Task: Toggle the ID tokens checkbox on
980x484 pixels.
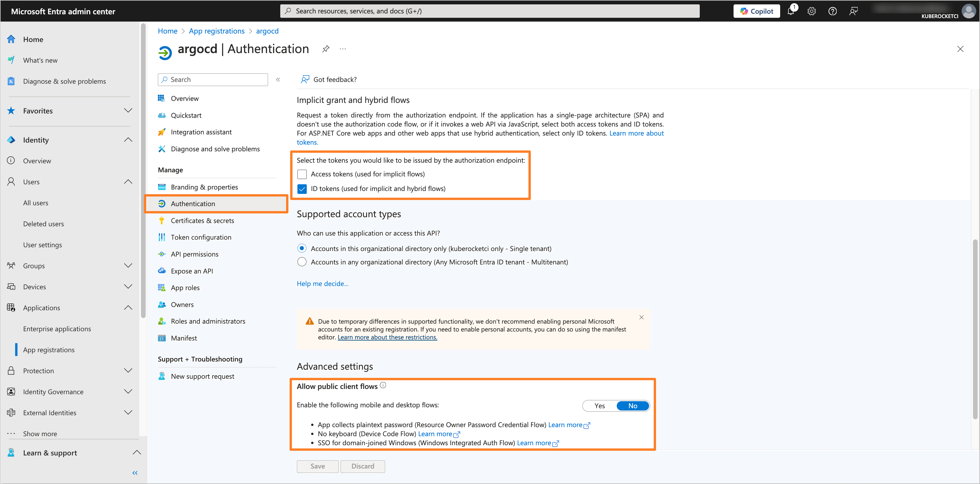Action: (x=302, y=188)
